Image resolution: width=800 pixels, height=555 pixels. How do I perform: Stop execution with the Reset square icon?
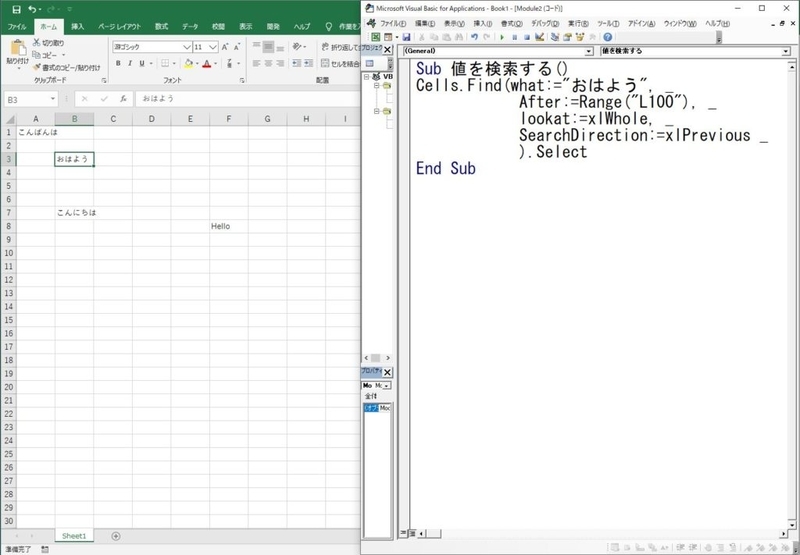527,37
